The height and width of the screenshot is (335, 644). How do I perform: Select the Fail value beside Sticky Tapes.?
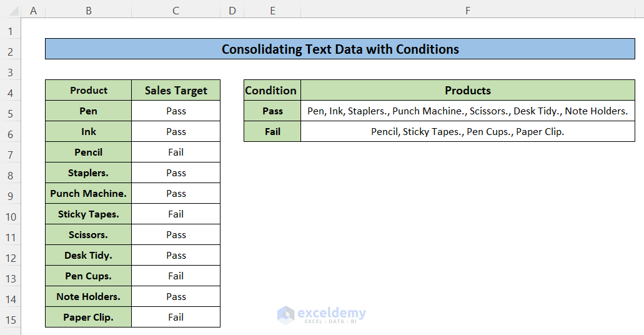coord(176,214)
